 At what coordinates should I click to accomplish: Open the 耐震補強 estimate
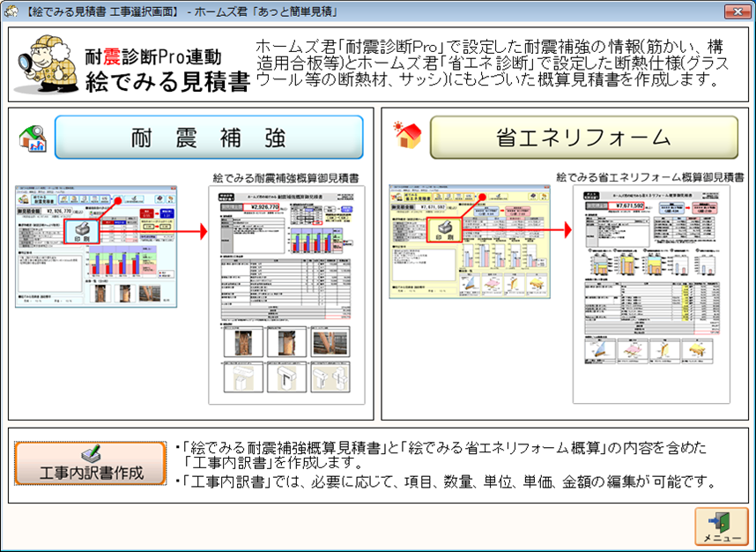(x=209, y=138)
